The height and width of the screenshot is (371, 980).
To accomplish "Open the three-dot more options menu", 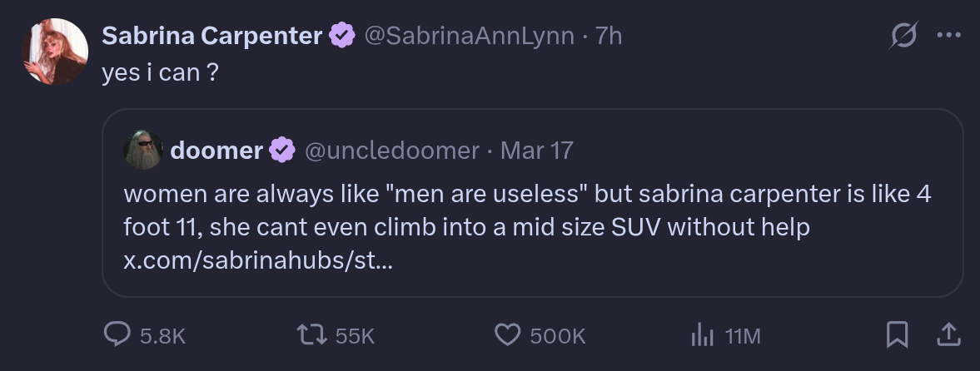I will coord(948,35).
